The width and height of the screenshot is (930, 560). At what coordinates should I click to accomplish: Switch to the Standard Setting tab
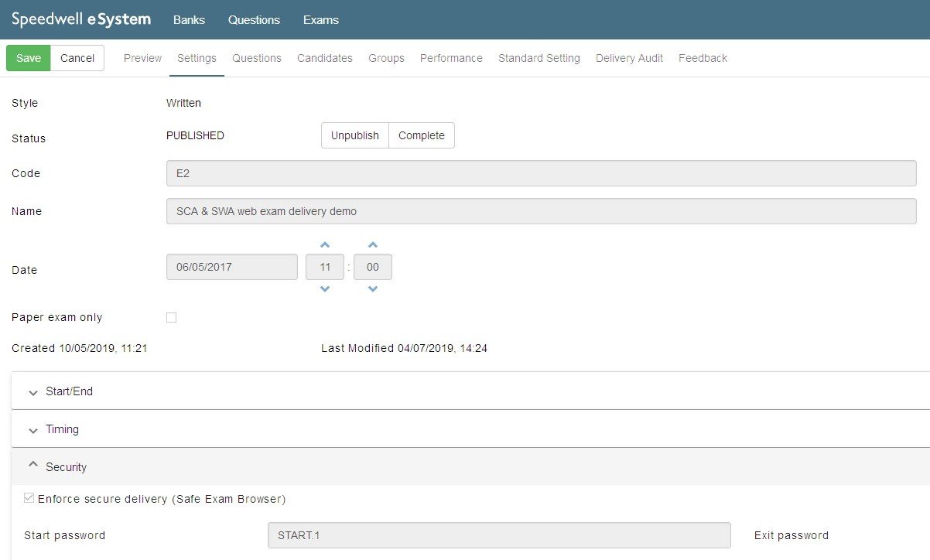click(539, 58)
